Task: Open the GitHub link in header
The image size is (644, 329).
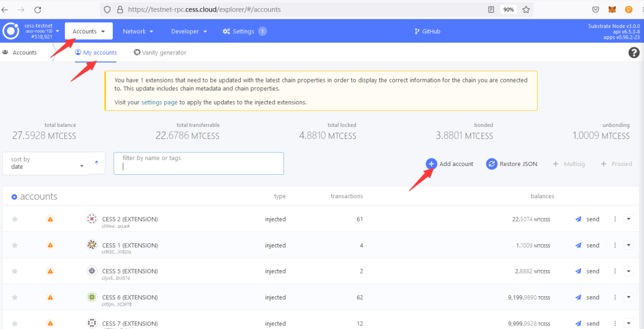Action: tap(428, 31)
